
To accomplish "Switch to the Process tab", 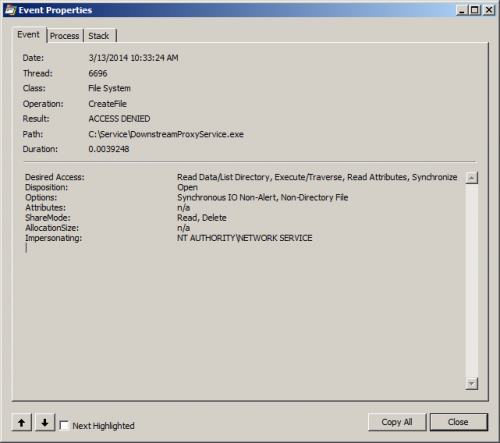I will tap(65, 36).
